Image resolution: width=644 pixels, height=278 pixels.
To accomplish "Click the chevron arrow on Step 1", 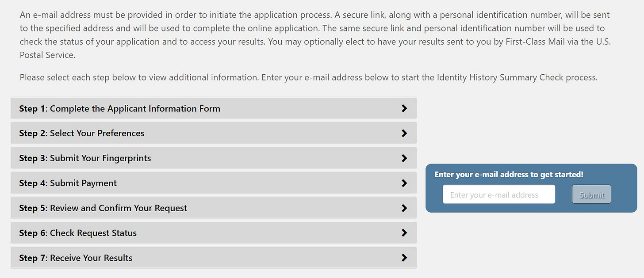I will coord(404,108).
